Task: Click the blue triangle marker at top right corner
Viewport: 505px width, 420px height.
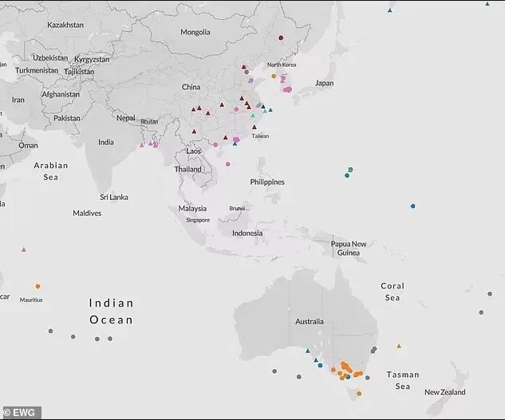Action: click(487, 4)
